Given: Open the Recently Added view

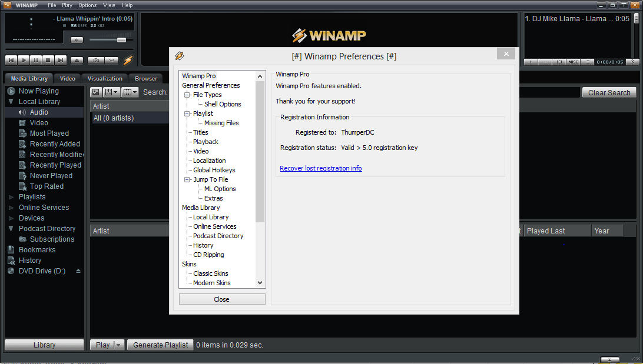Looking at the screenshot, I should tap(55, 144).
